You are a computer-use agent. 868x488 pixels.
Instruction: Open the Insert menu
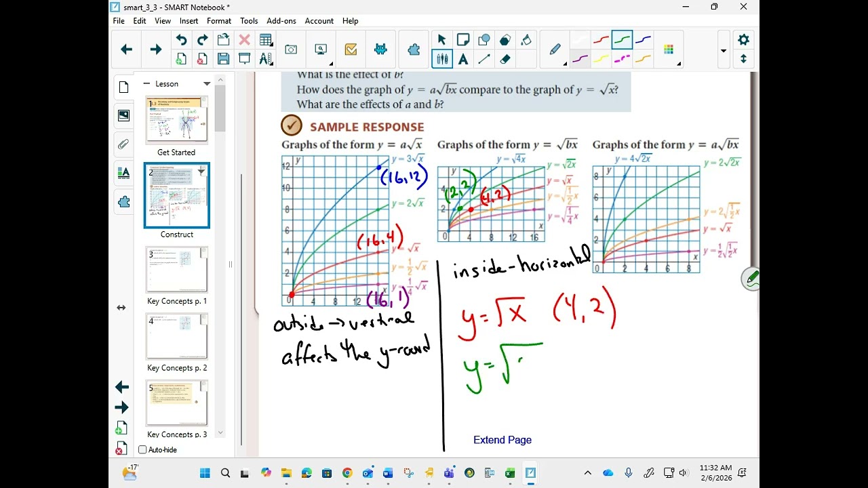[x=189, y=21]
